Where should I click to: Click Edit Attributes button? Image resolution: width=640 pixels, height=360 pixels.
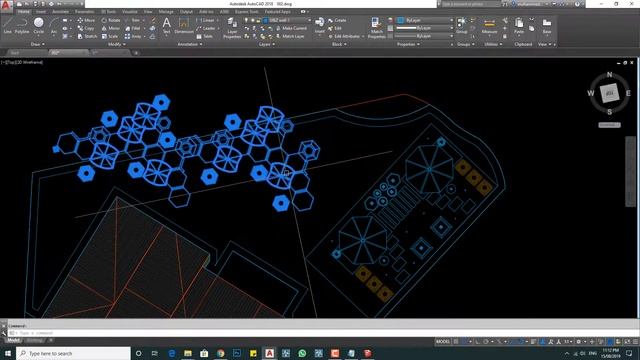[x=345, y=36]
